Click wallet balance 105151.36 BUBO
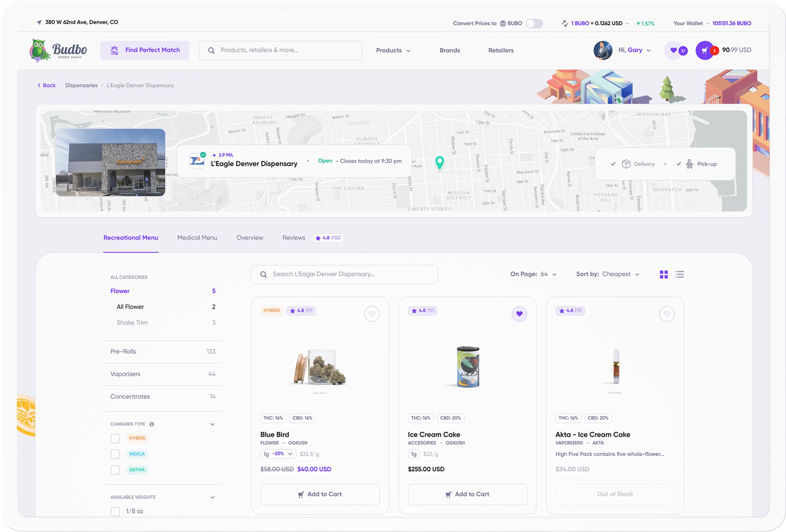786x532 pixels. point(732,23)
